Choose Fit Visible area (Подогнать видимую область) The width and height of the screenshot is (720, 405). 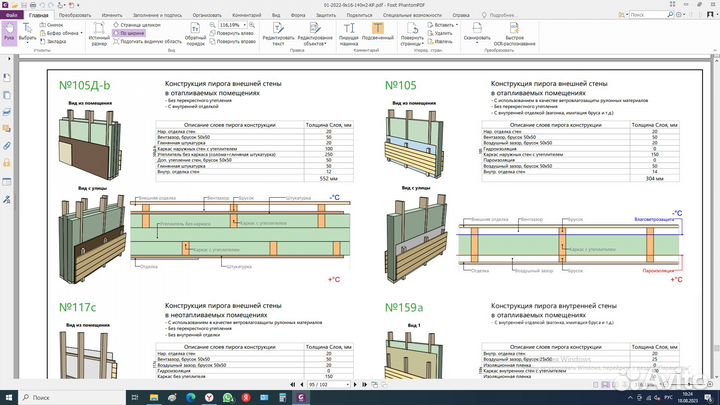(x=147, y=41)
